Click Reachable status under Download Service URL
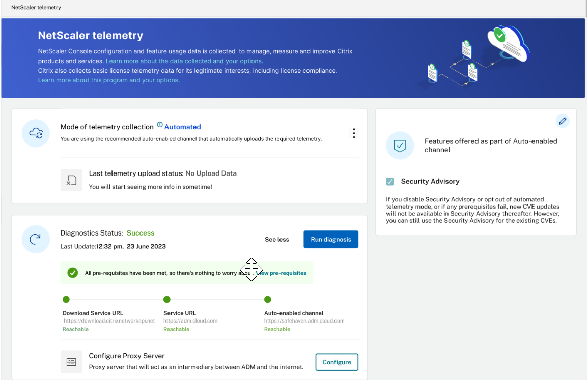Screen dimensions: 588x380 (76, 329)
